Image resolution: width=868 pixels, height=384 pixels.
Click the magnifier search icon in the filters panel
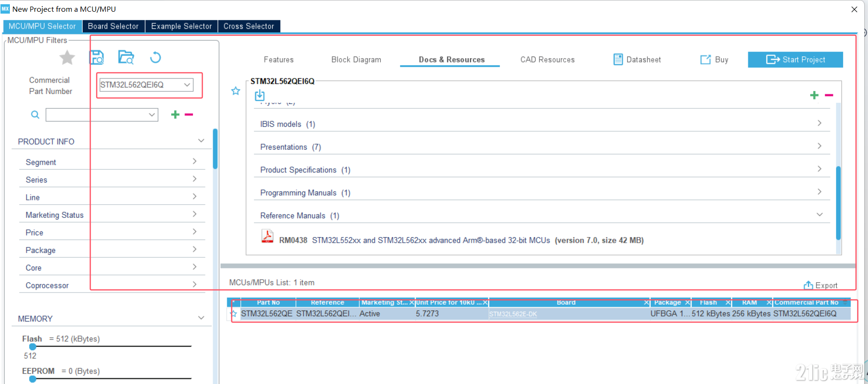click(x=35, y=115)
